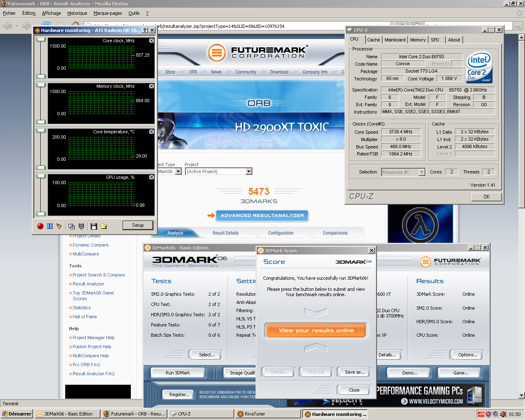525x420 pixels.
Task: Click the Firefox search magnifier icon
Action: click(x=517, y=26)
